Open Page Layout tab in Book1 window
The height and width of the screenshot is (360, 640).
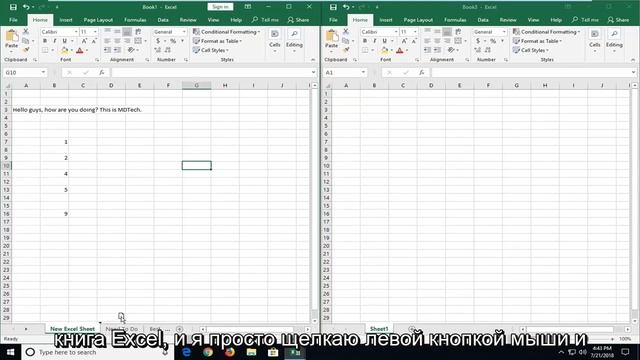pos(98,20)
